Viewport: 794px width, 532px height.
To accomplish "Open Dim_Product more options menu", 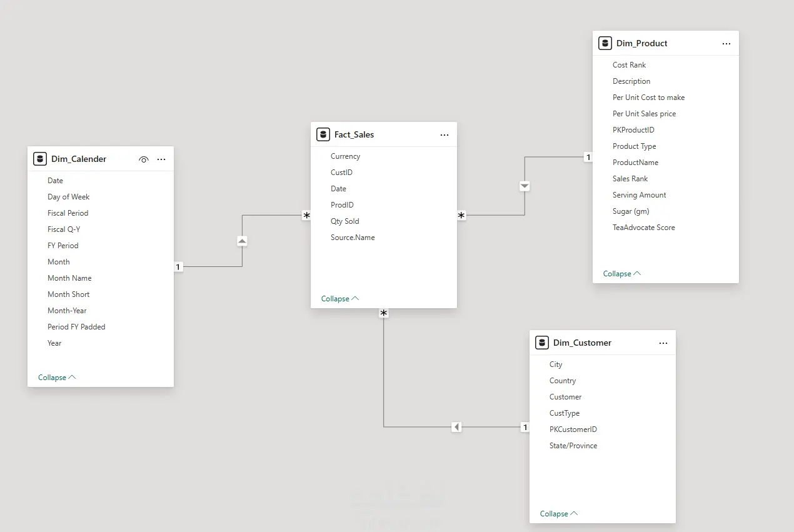I will [x=726, y=44].
